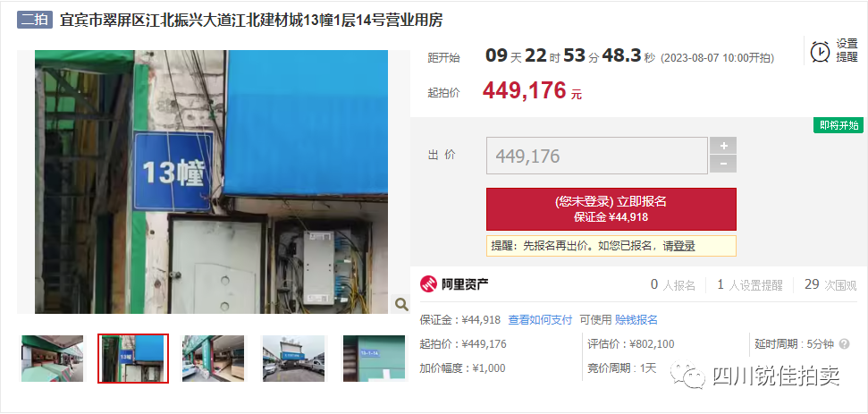Click the 二拍 auction round tag
868x414 pixels.
pos(34,21)
